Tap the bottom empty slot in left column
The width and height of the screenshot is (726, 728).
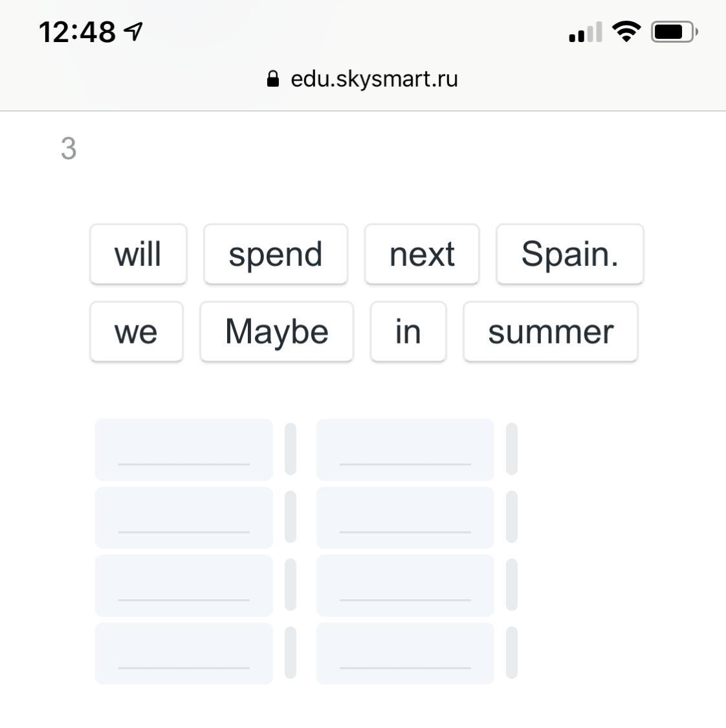(184, 654)
